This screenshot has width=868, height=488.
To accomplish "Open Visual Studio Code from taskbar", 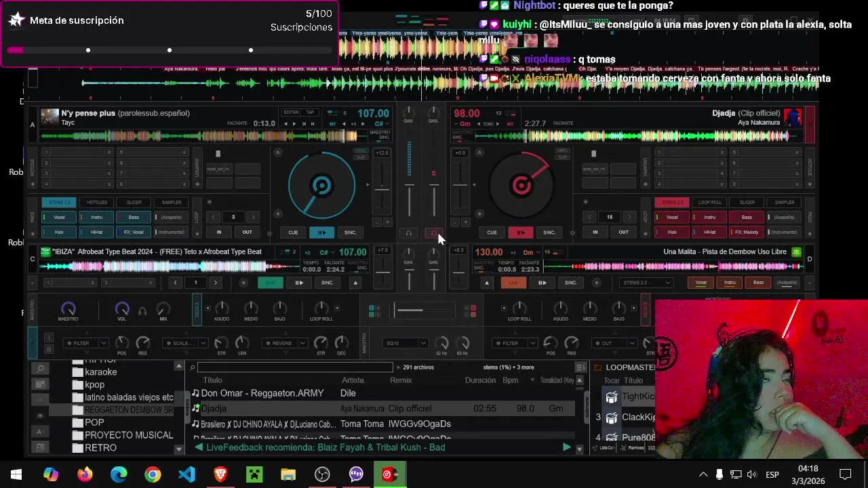I will click(x=186, y=474).
